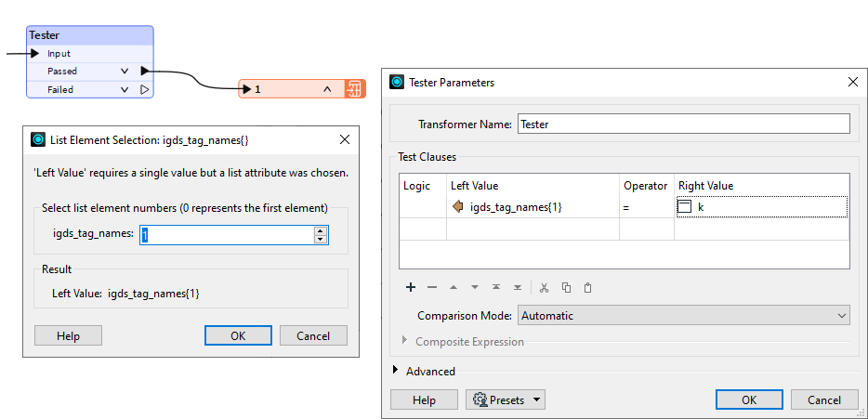Paste a test clause from clipboard
This screenshot has width=868, height=419.
[x=587, y=288]
